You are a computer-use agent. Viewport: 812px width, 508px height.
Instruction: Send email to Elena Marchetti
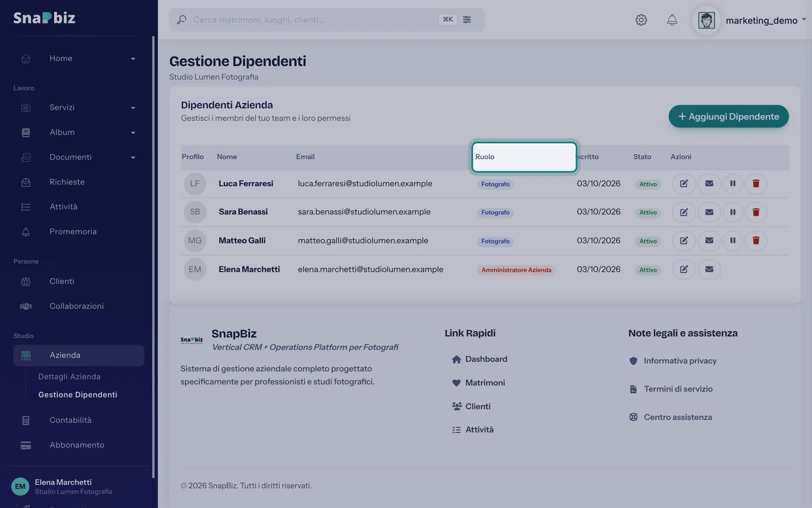coord(709,269)
